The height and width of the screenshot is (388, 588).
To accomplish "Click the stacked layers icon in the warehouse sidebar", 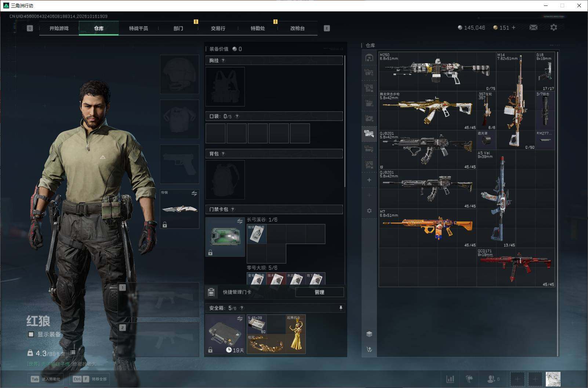I will [369, 334].
